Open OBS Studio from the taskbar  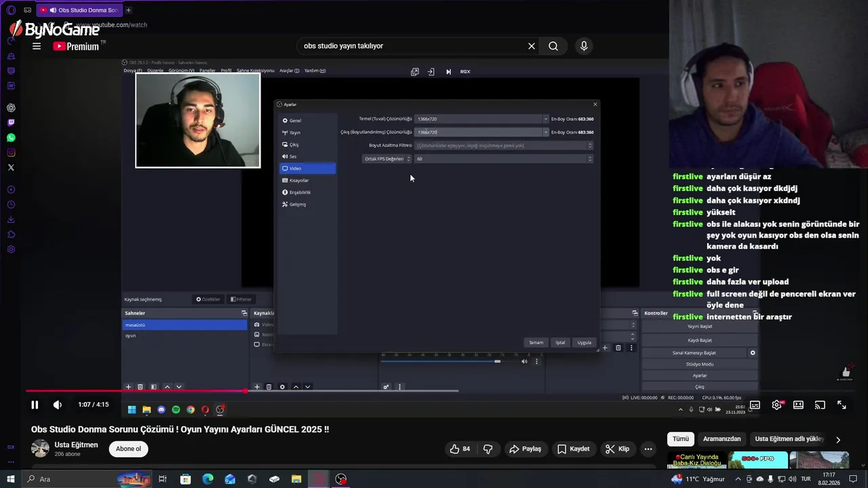click(x=341, y=479)
